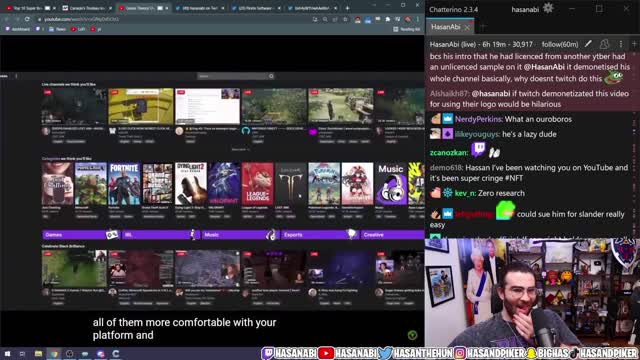Click the HasanAbi (live) stream status header

481,44
